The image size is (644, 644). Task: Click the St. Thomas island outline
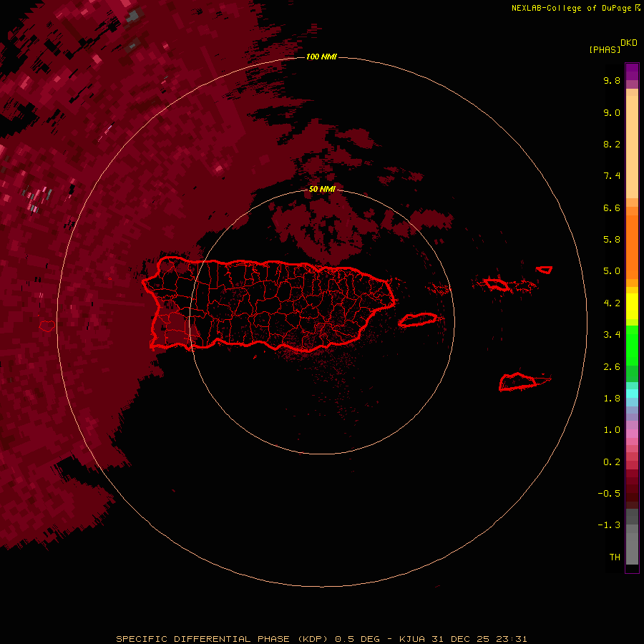(496, 284)
